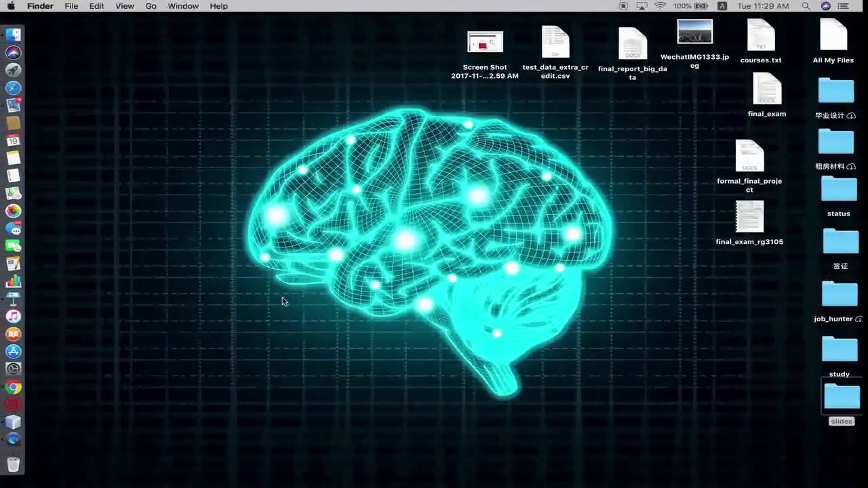Viewport: 868px width, 488px height.
Task: Click Spotlight search magnifier in menu bar
Action: [x=806, y=6]
